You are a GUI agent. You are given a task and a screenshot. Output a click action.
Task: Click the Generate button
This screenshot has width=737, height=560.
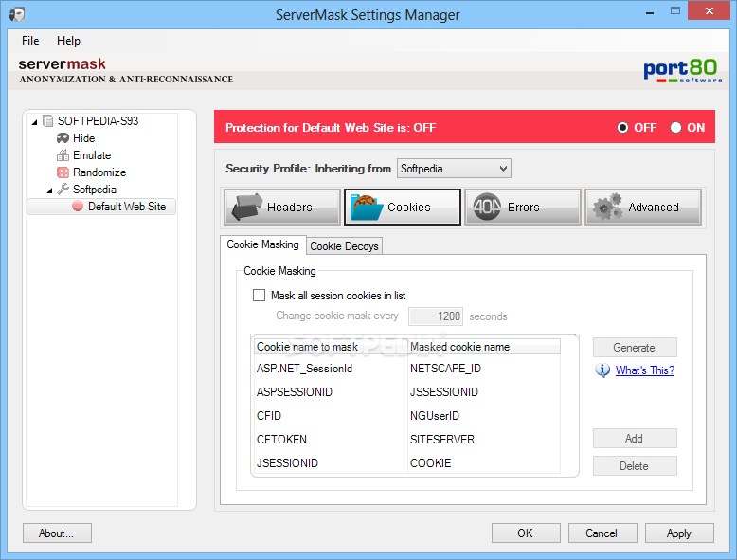click(x=635, y=348)
